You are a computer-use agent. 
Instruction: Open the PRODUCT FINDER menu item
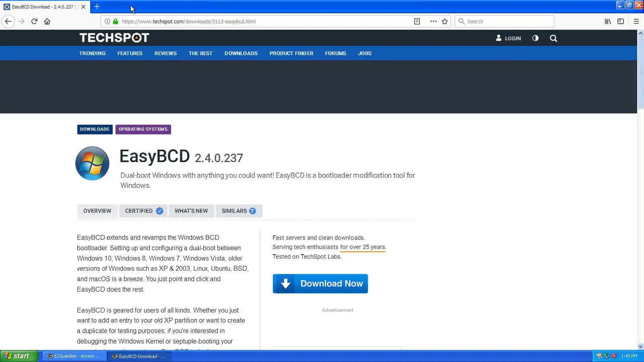[291, 53]
